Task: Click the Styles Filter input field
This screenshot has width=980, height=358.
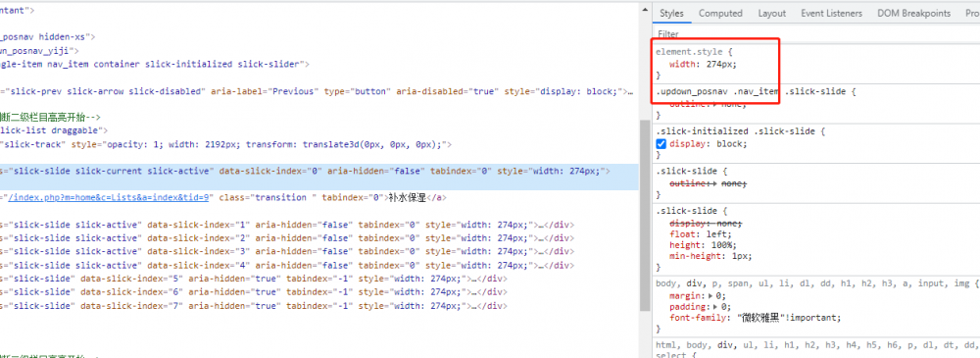Action: tap(812, 33)
